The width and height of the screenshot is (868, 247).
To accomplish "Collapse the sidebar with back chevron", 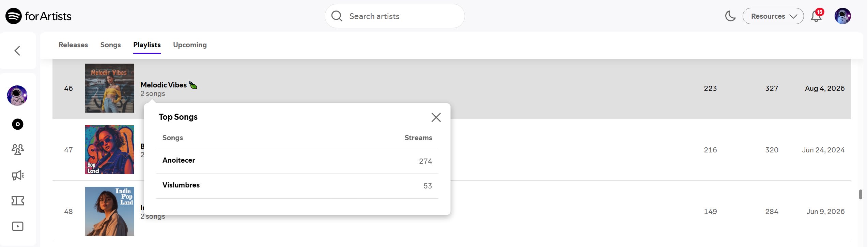I will pyautogui.click(x=17, y=51).
